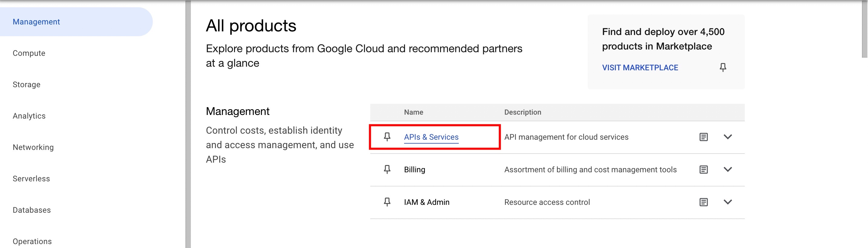This screenshot has height=248, width=868.
Task: Expand the IAM & Admin row
Action: (x=728, y=202)
